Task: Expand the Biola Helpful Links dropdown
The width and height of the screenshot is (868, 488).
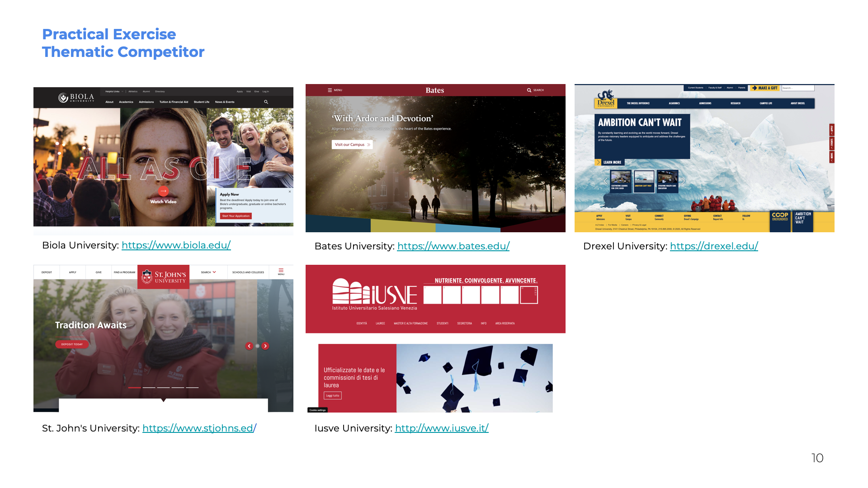Action: (114, 91)
